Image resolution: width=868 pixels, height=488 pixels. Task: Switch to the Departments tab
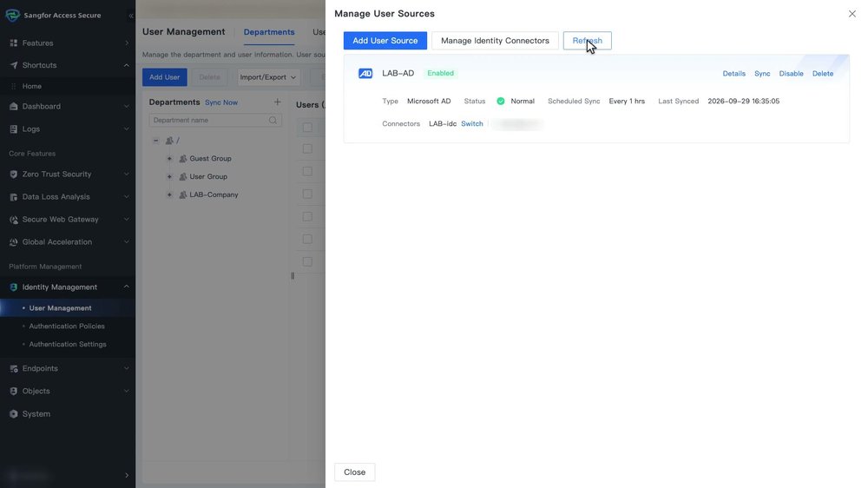pyautogui.click(x=269, y=32)
